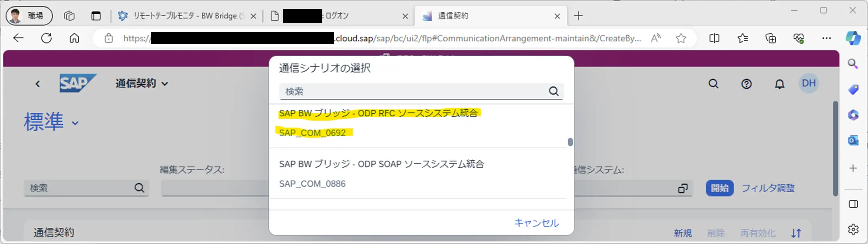Select the SAP_COM_0692 scenario ID
Image resolution: width=868 pixels, height=244 pixels.
coord(312,133)
